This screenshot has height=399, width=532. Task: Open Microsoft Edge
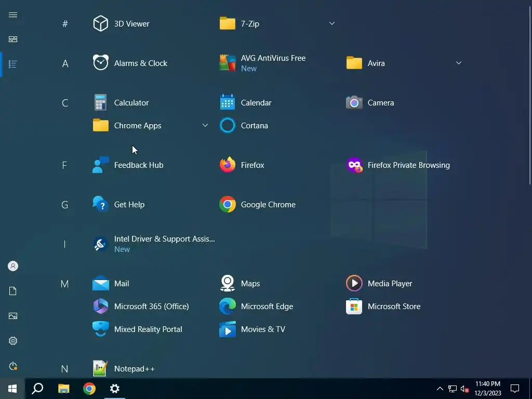coord(257,306)
